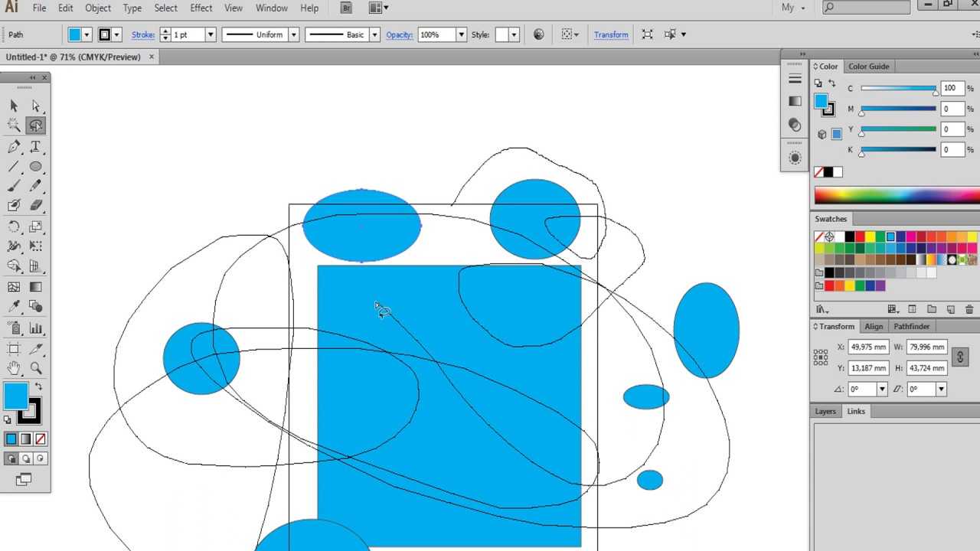Open the shear angle dropdown in Transform
Screen dimensions: 980x551
(941, 389)
